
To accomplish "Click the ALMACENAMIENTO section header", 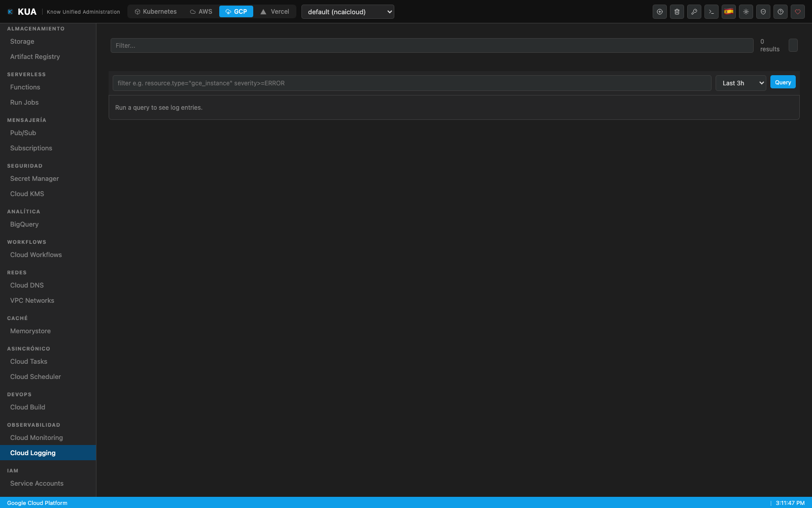I will pos(36,29).
